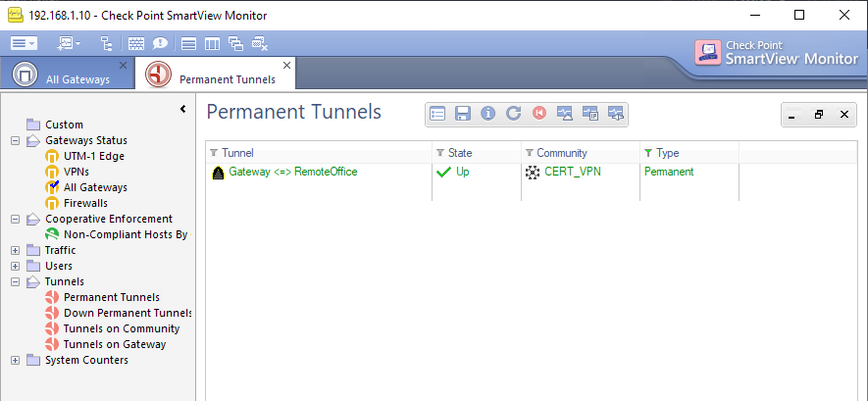Click the monitor chart with IP icon
Viewport: 868px width, 401px height.
pos(590,114)
